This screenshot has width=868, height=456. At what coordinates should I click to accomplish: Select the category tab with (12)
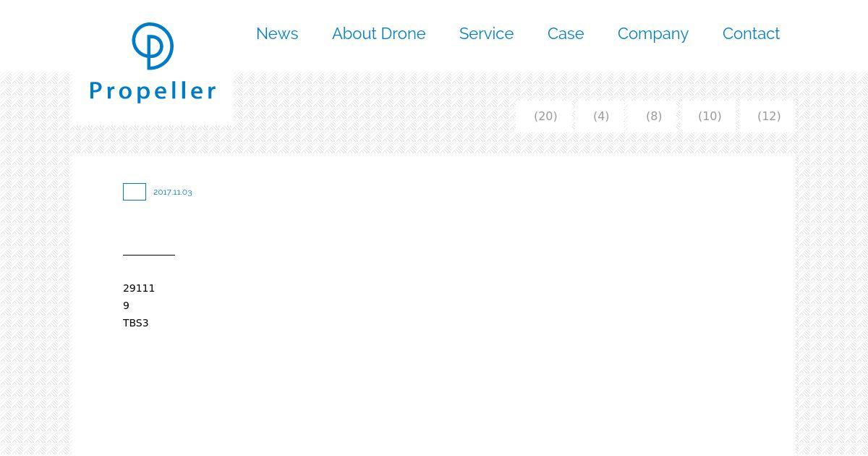click(767, 116)
